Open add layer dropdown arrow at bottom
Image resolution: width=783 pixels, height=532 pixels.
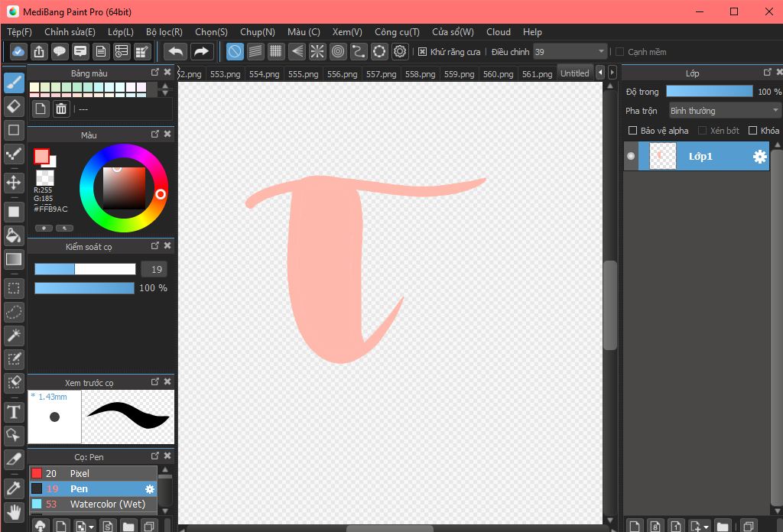click(706, 527)
